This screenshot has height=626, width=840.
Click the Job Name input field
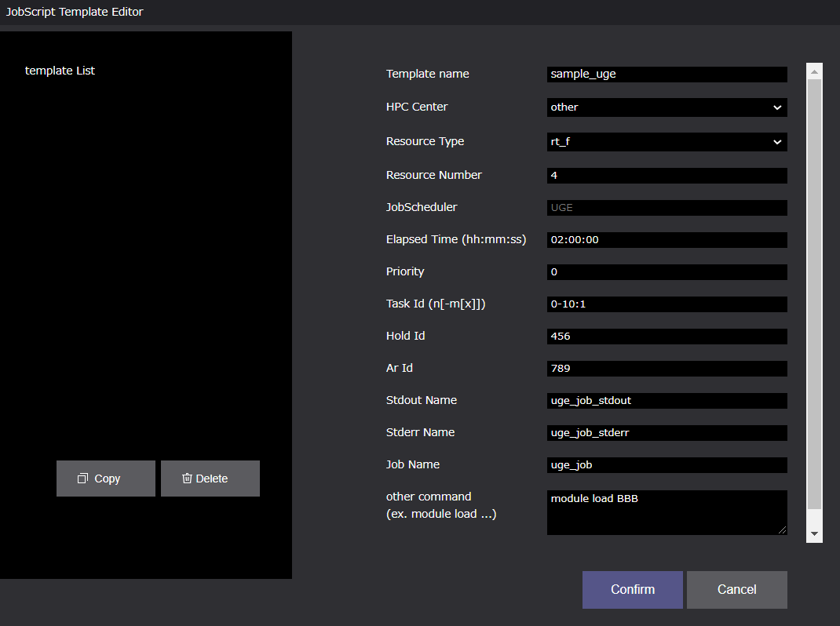click(667, 465)
